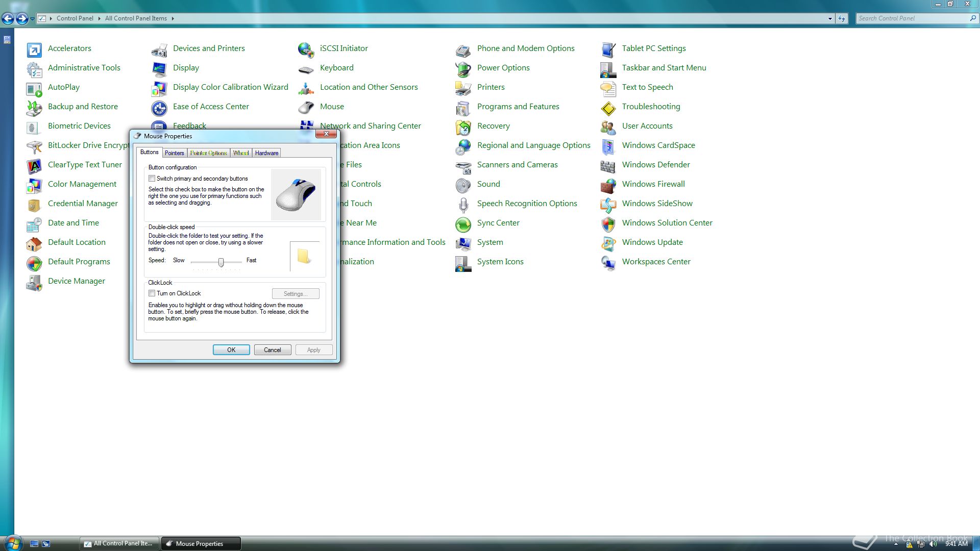
Task: Expand the Control Panel breadcrumb arrow
Action: [99, 18]
